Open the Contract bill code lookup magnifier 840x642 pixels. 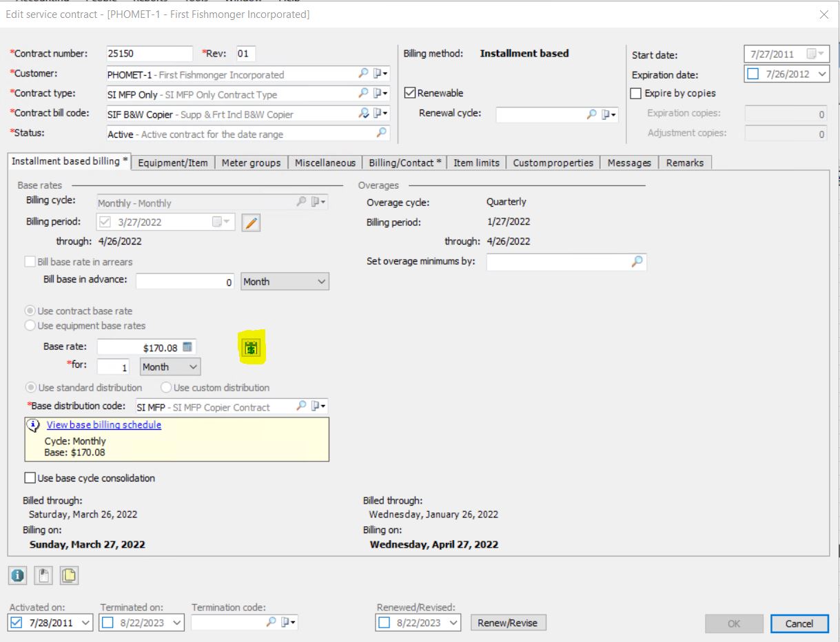(x=364, y=112)
